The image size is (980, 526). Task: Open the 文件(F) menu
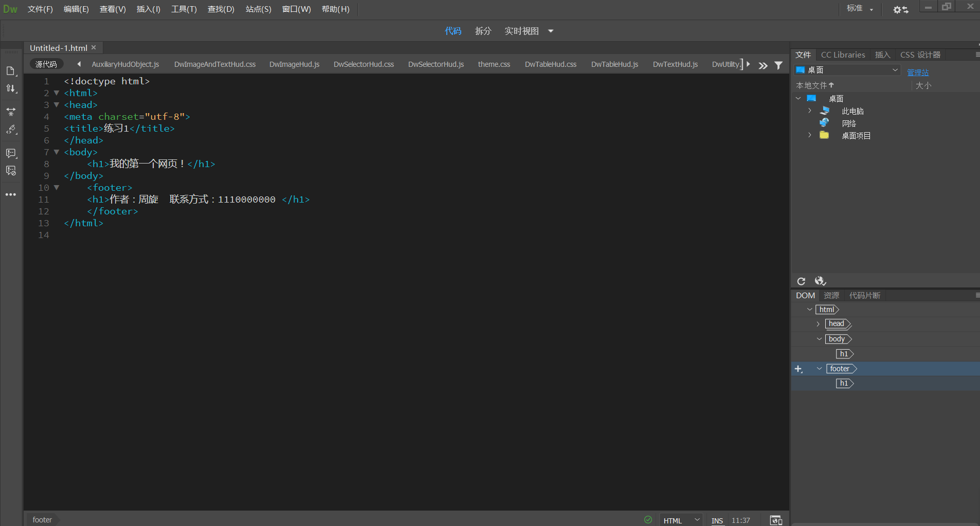pyautogui.click(x=40, y=9)
